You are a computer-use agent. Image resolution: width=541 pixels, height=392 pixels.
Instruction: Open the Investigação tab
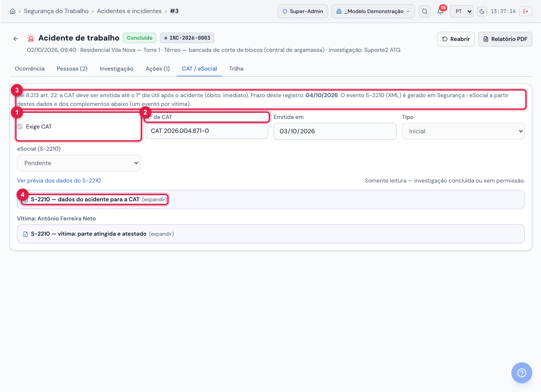tap(116, 69)
